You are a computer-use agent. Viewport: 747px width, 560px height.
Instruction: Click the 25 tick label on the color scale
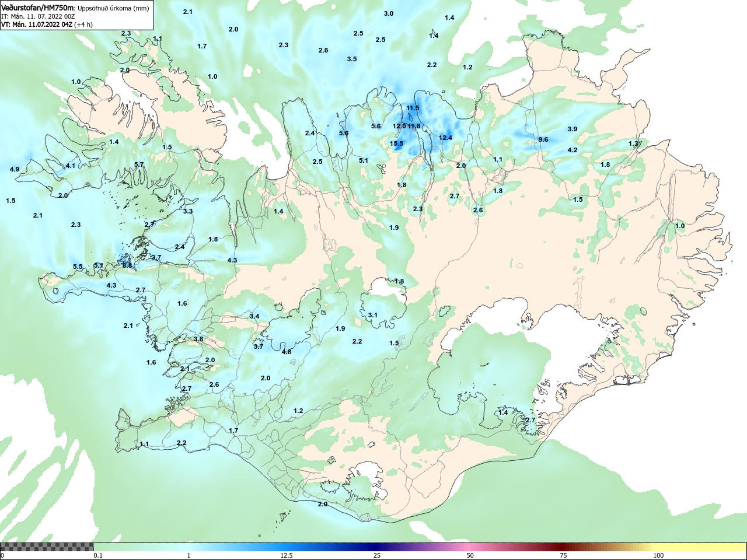click(378, 555)
